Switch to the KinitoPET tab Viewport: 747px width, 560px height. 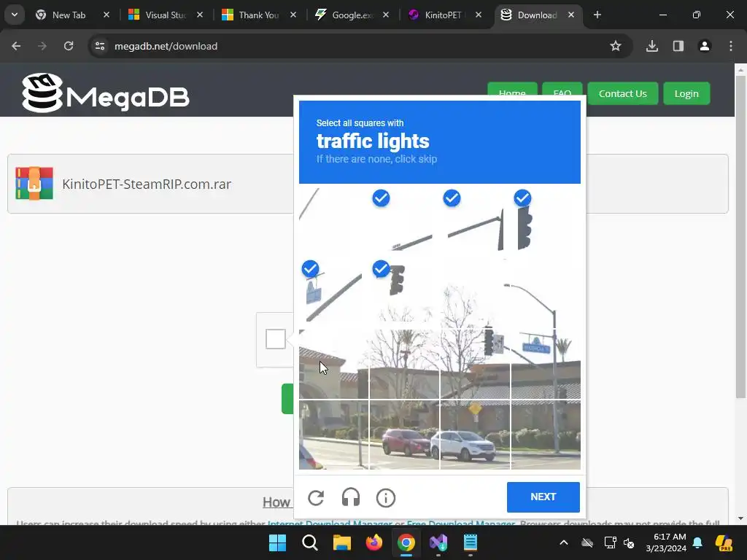click(442, 15)
